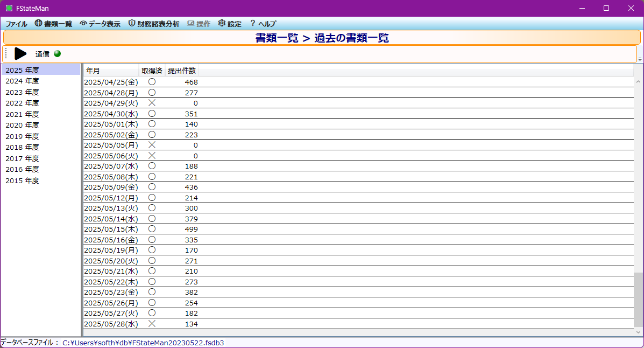
Task: Sort by the 年月 column header
Action: coord(111,71)
